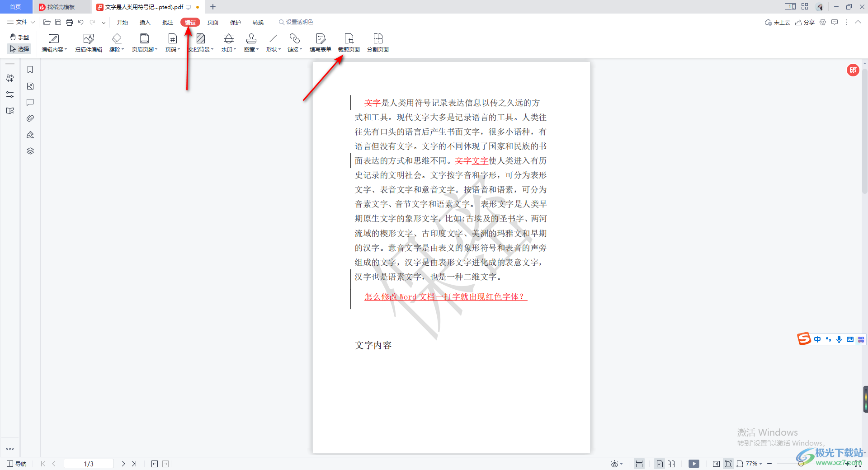Click the zoom out minus button

tap(769, 464)
